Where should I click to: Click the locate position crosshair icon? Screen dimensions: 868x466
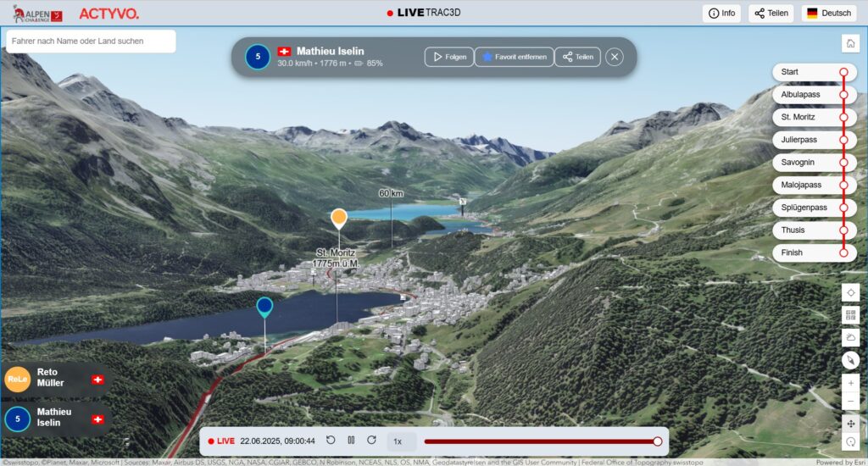coord(851,293)
